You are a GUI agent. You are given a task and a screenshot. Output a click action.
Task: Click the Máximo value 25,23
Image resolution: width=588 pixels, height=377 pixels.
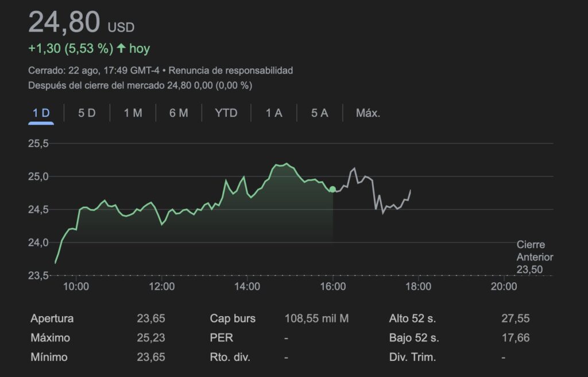[x=151, y=337]
